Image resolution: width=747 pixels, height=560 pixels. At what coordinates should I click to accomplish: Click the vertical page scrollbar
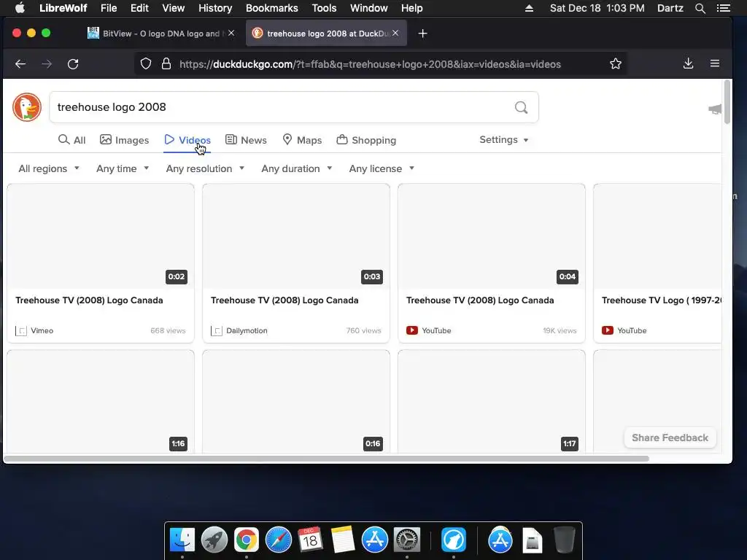pos(727,102)
